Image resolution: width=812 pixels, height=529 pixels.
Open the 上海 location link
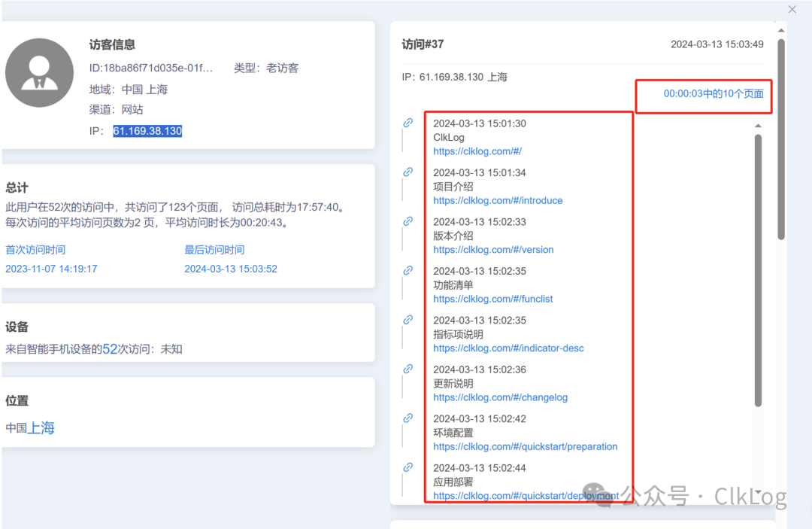coord(41,427)
